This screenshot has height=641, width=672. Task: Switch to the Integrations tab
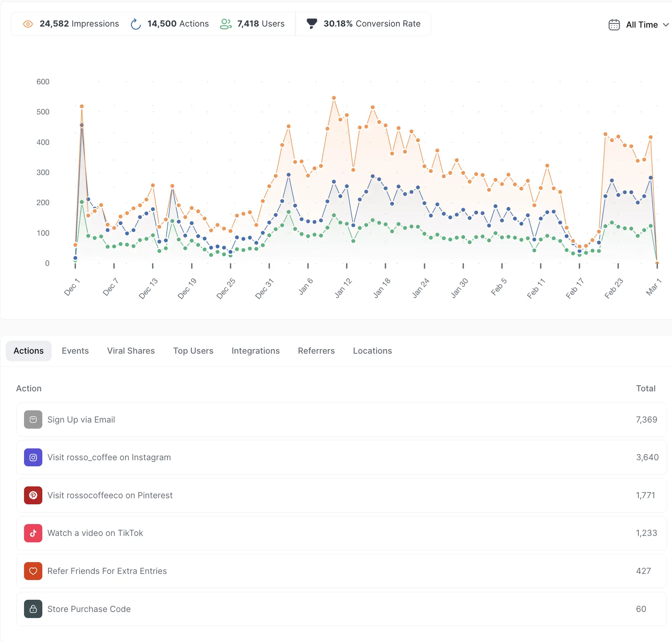256,351
